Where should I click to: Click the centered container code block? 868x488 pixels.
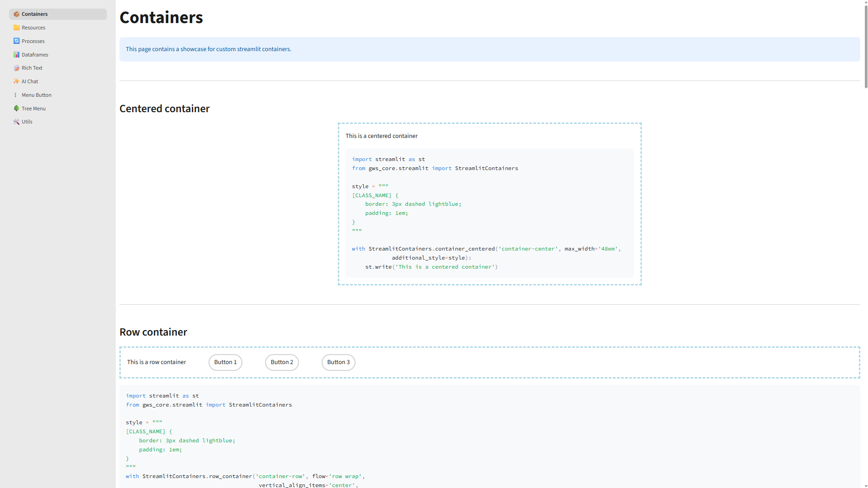[489, 213]
